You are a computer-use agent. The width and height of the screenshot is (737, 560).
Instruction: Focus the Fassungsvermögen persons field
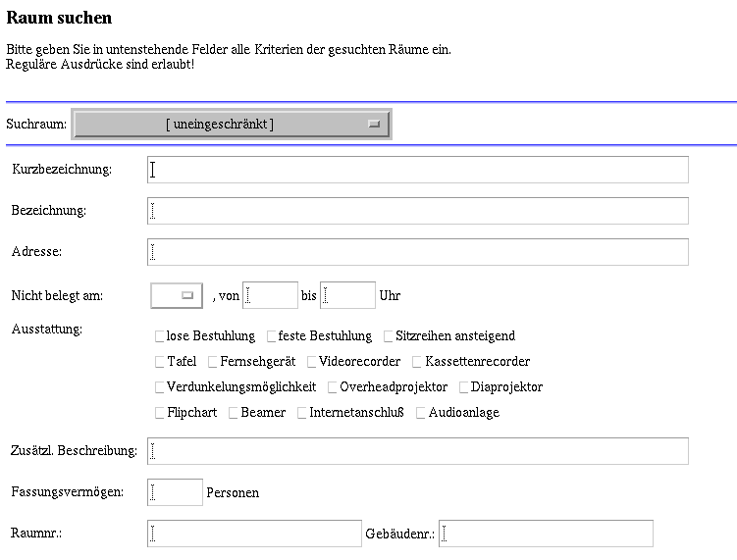tap(175, 492)
